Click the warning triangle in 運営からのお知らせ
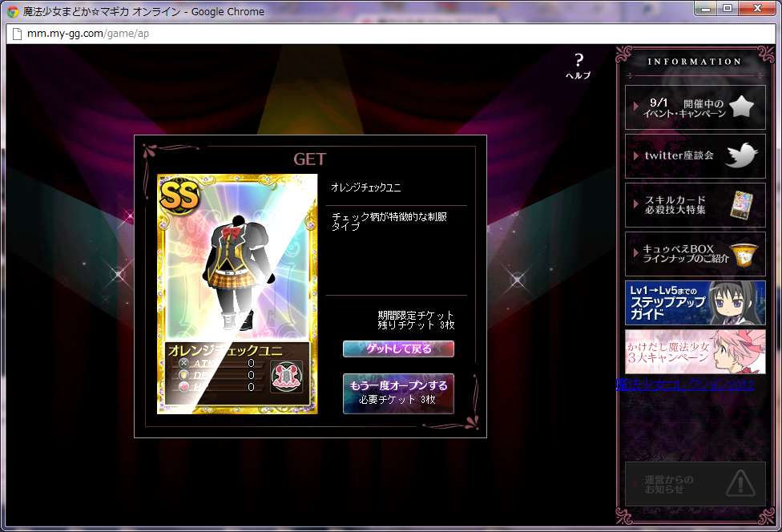Screen dimensions: 782x532 coord(740,483)
